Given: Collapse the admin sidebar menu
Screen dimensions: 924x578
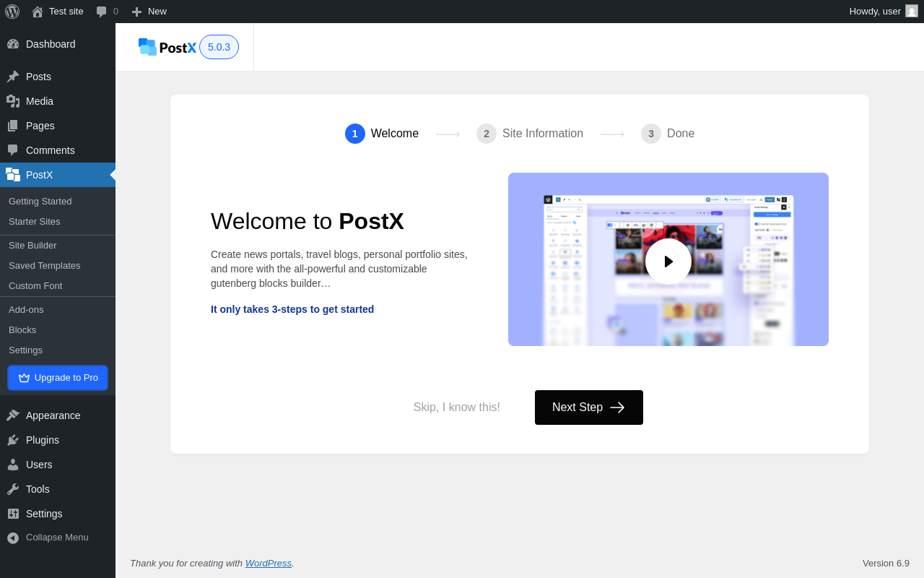Looking at the screenshot, I should (x=58, y=538).
